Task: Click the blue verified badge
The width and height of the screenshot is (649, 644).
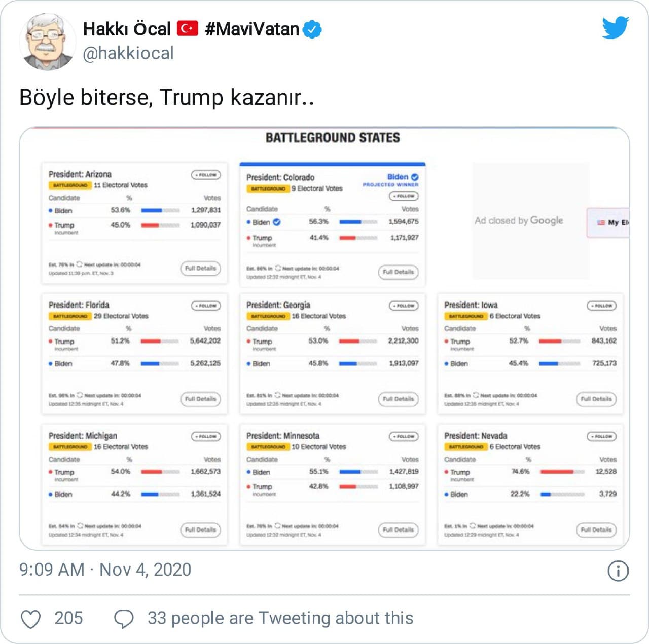Action: [312, 29]
